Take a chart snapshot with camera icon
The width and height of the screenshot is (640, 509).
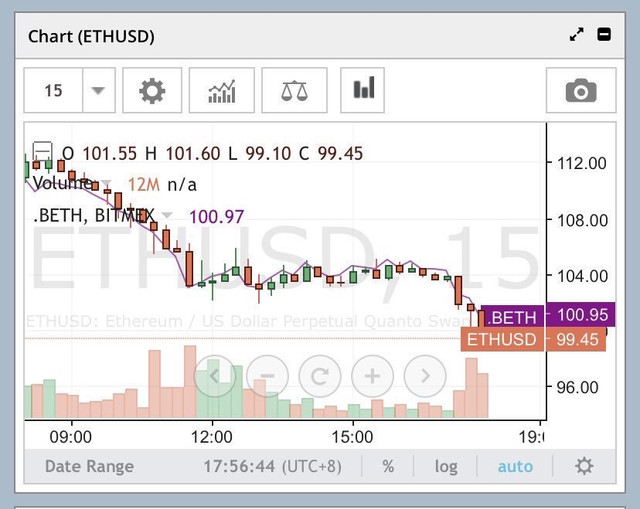click(581, 90)
